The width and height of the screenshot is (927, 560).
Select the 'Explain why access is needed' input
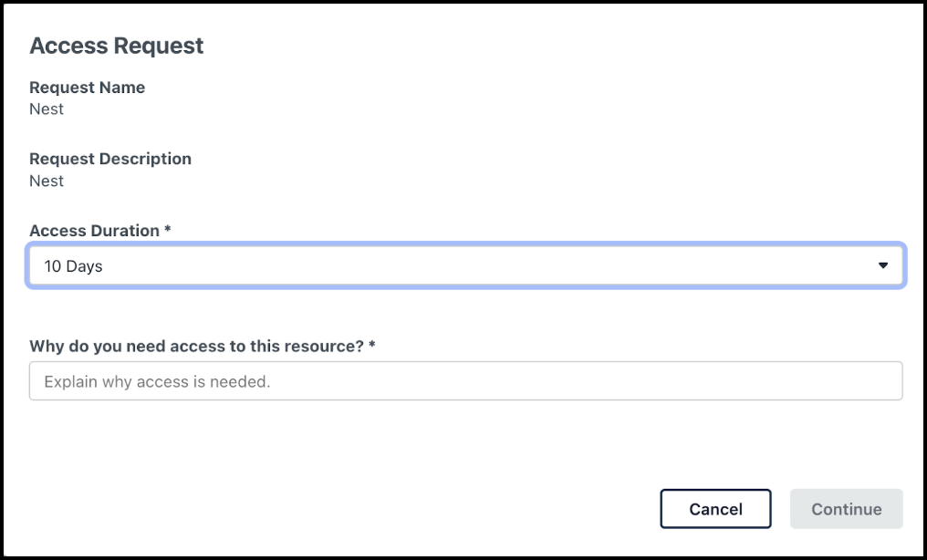click(465, 380)
